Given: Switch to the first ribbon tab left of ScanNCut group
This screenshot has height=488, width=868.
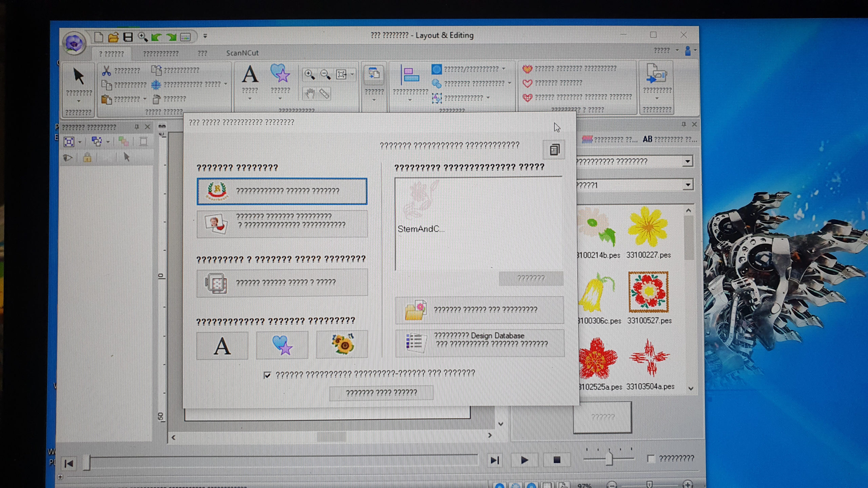Looking at the screenshot, I should [x=111, y=54].
